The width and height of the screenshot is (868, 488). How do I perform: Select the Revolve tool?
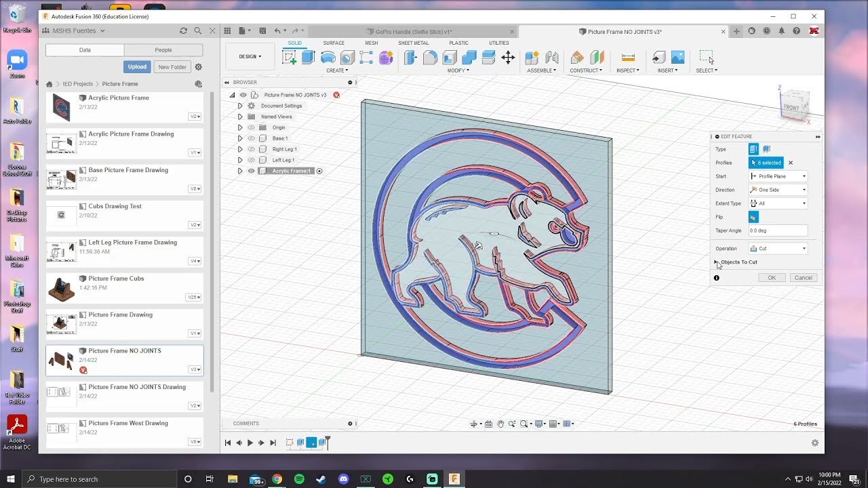pyautogui.click(x=328, y=58)
